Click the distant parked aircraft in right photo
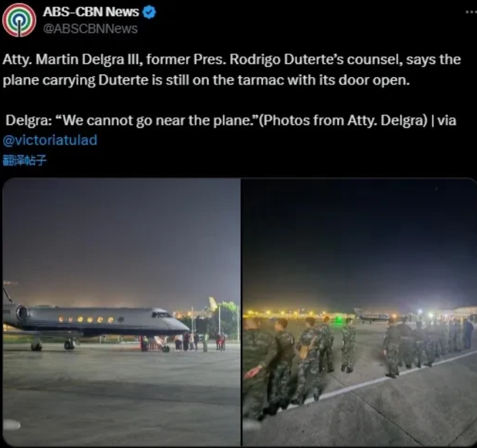Image resolution: width=477 pixels, height=448 pixels. [372, 315]
